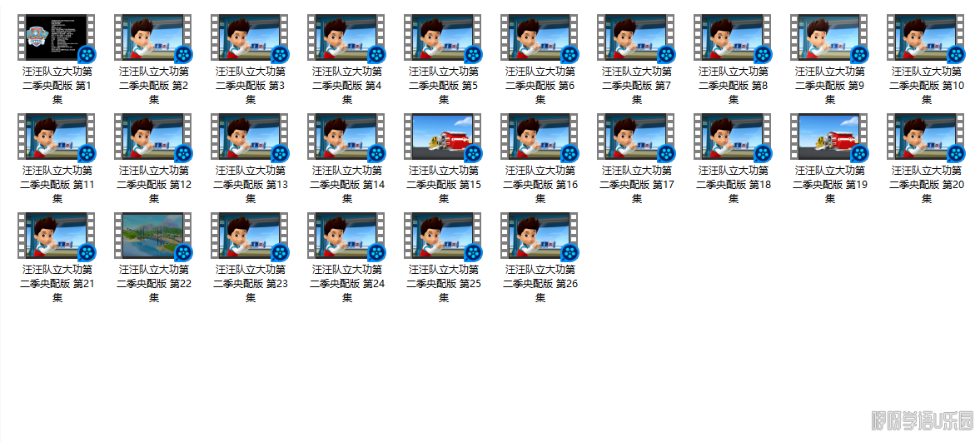This screenshot has width=980, height=442.
Task: Click the 第5集 video thumbnail
Action: tap(443, 38)
